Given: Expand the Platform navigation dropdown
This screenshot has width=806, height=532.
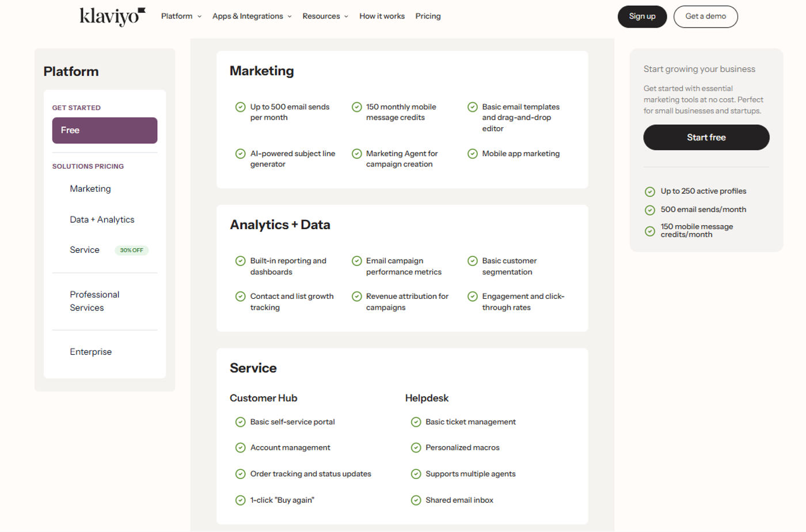Looking at the screenshot, I should [181, 16].
